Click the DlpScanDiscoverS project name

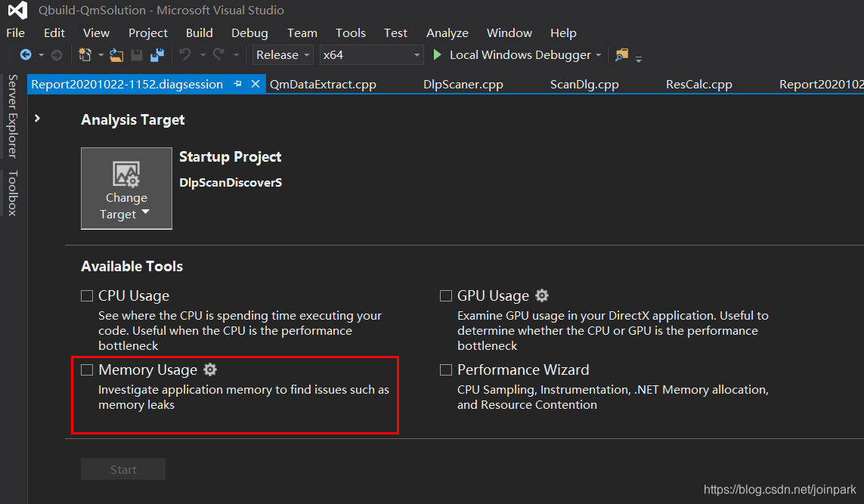click(231, 182)
